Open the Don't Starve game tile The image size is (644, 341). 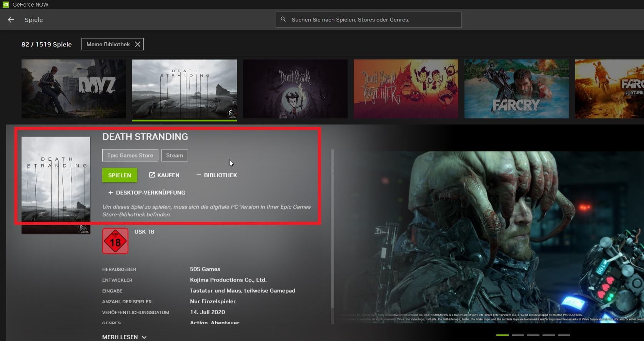click(295, 89)
